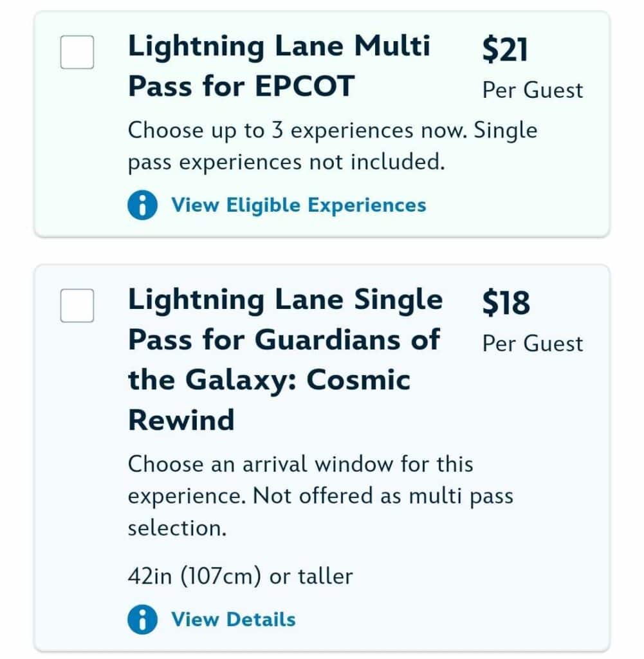Click the "Choose an arrival window" description
This screenshot has width=644, height=659.
pyautogui.click(x=300, y=464)
